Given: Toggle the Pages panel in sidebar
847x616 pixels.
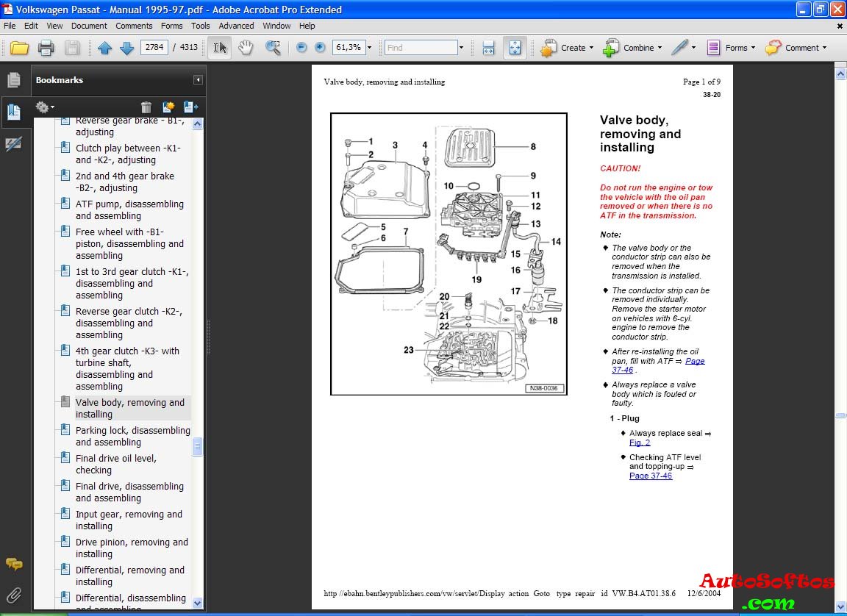Looking at the screenshot, I should (14, 80).
